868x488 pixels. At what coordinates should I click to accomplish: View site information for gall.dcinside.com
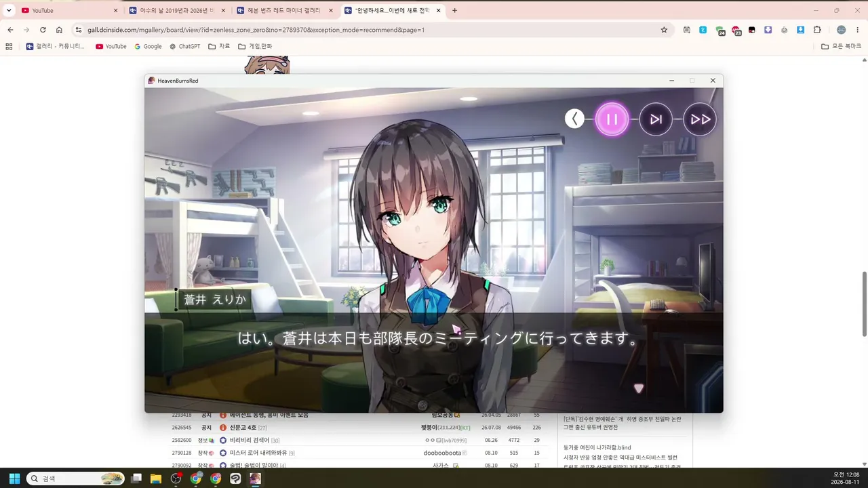tap(79, 30)
